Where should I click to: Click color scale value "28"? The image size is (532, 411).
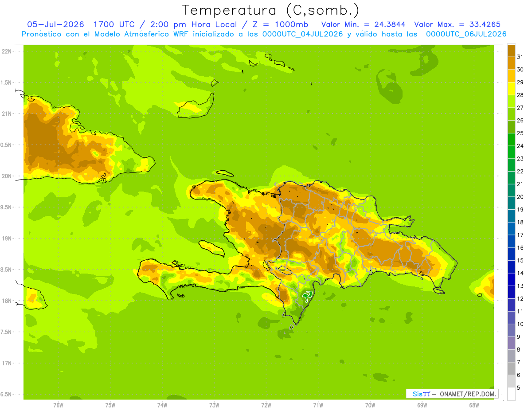[520, 95]
